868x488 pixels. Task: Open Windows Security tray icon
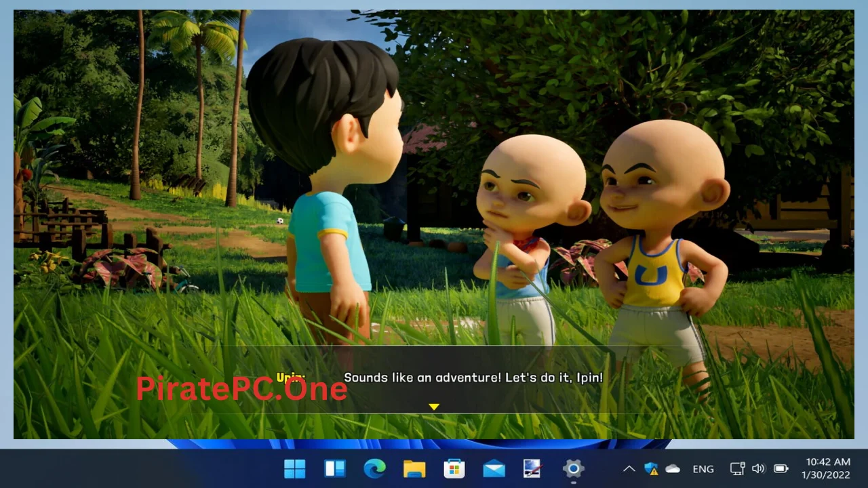pos(651,468)
